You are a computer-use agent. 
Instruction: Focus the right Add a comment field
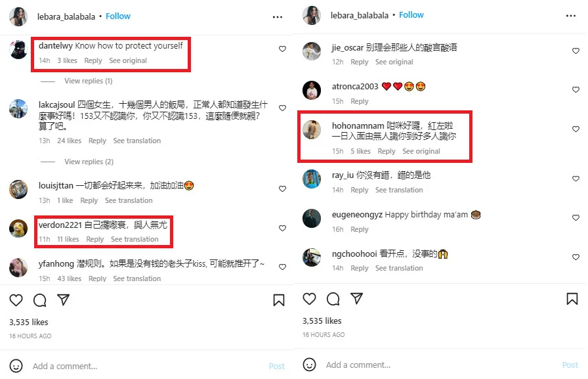[439, 365]
